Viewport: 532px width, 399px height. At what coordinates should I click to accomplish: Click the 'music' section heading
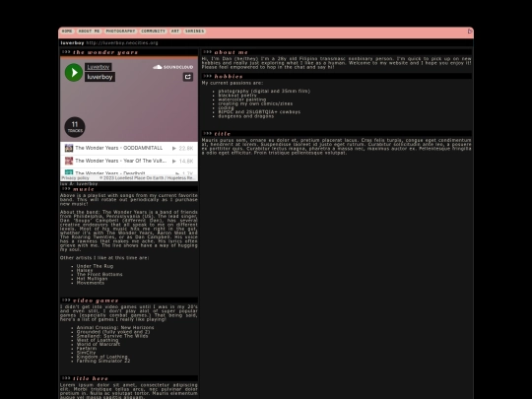click(x=84, y=189)
